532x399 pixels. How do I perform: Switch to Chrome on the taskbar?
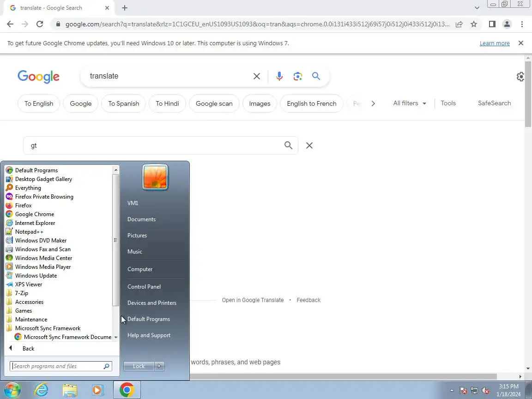(127, 390)
